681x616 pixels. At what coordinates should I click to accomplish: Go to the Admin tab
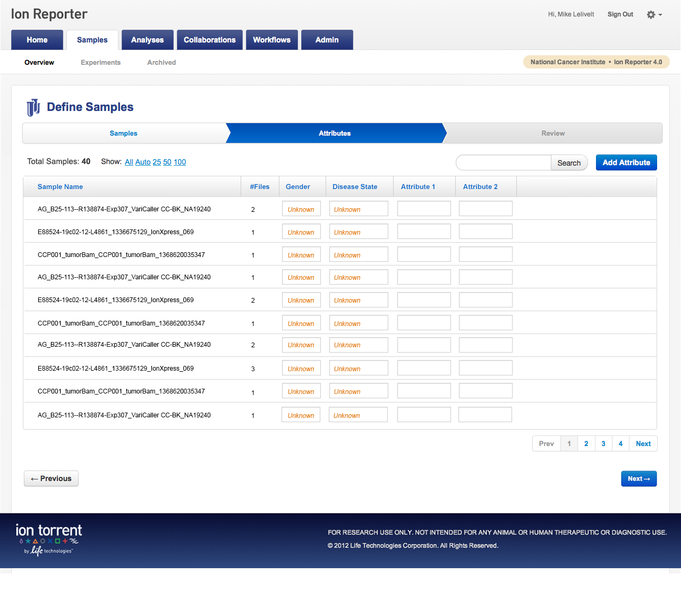[327, 40]
